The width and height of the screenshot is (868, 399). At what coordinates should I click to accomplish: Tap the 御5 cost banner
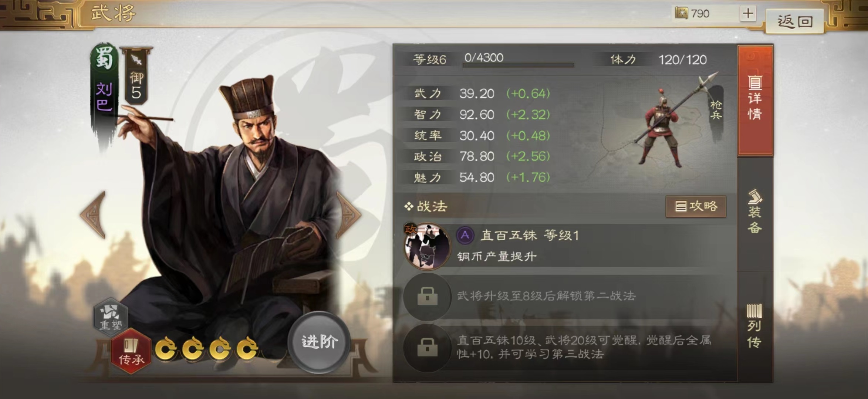(x=136, y=76)
